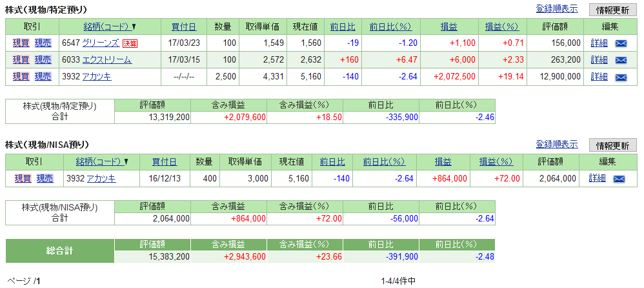Sort NISA預り table by 前日比(%)
The width and height of the screenshot is (644, 288).
384,162
